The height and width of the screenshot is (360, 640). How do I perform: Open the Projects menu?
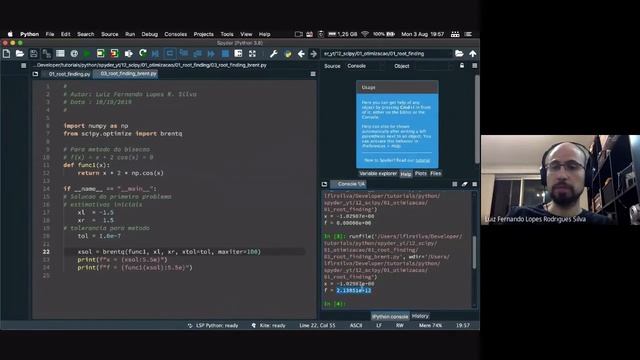click(204, 34)
